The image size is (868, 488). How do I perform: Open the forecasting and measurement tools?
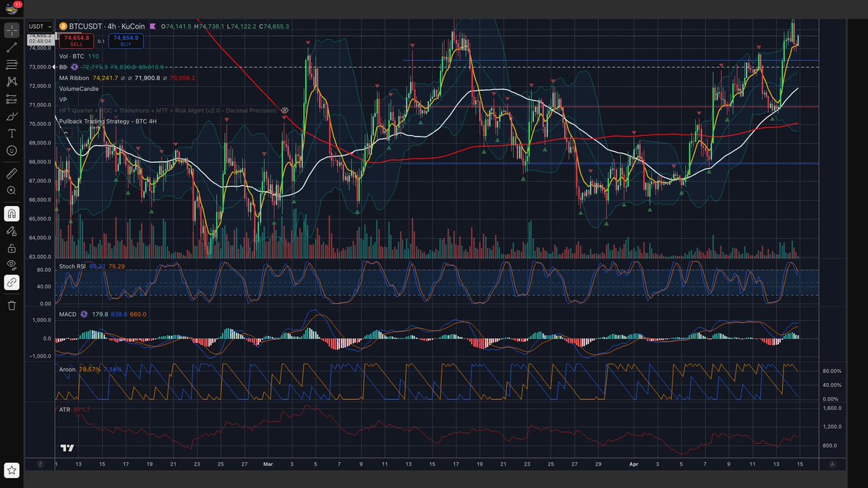point(12,99)
